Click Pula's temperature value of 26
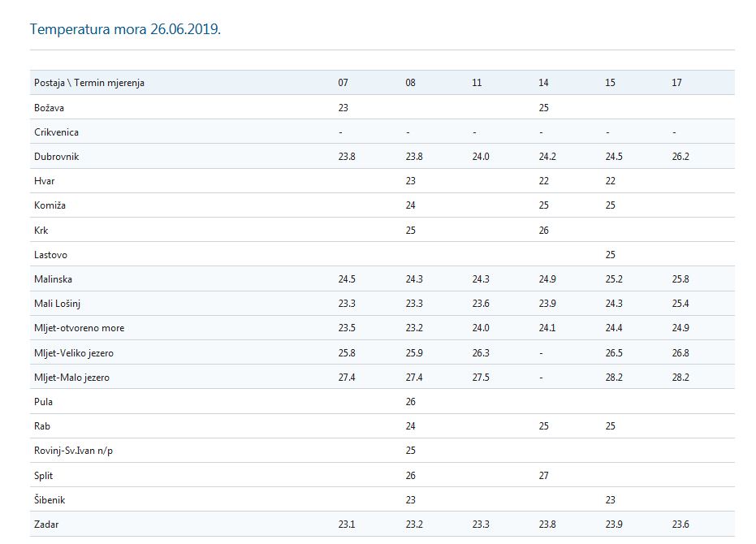Screen dimensions: 756x544 pyautogui.click(x=410, y=402)
